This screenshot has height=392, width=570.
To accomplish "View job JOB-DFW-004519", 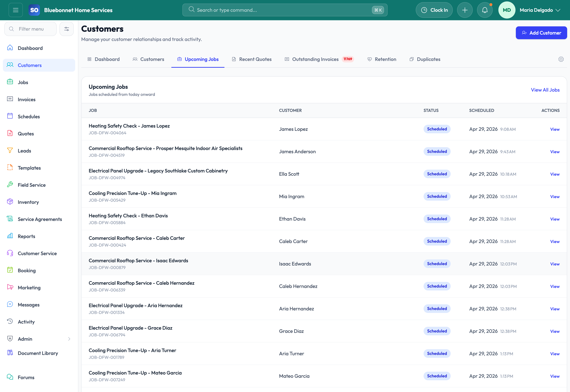I will pyautogui.click(x=555, y=152).
